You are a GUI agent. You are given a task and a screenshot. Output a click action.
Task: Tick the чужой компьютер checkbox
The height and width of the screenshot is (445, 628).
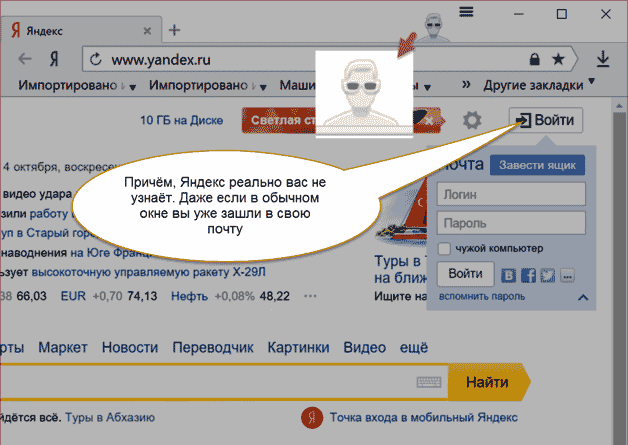tap(444, 248)
